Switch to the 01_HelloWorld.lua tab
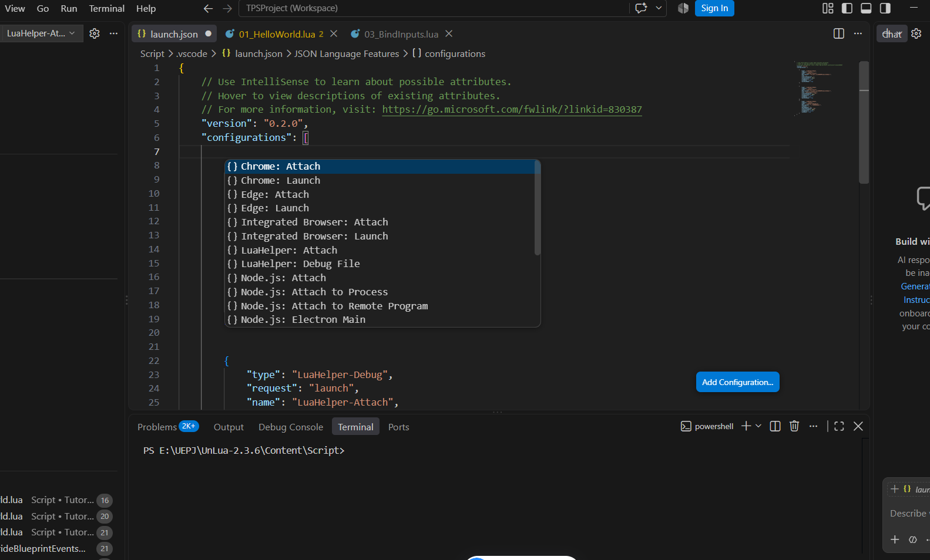This screenshot has height=560, width=930. [x=277, y=34]
